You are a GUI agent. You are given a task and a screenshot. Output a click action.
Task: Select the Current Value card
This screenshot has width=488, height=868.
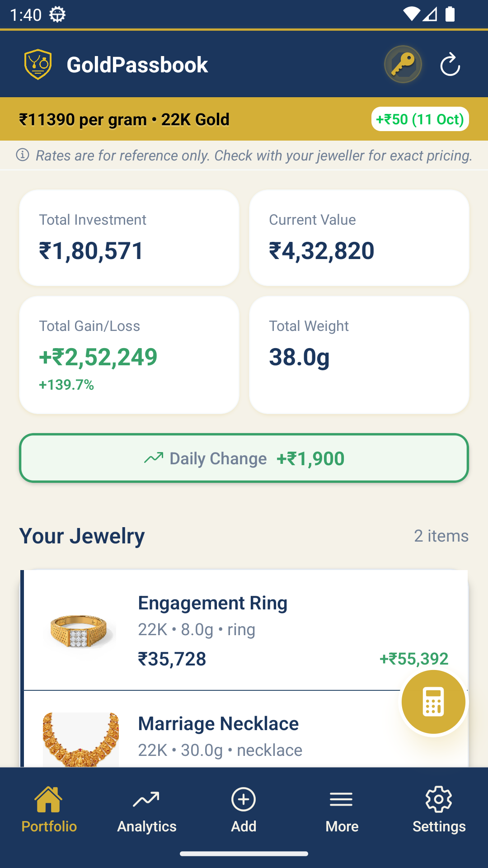pyautogui.click(x=359, y=238)
